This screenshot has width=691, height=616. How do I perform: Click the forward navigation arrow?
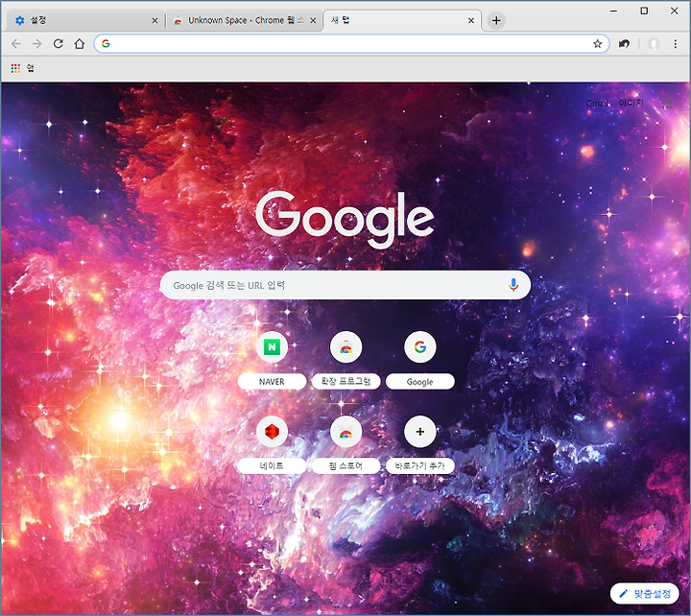tap(37, 43)
